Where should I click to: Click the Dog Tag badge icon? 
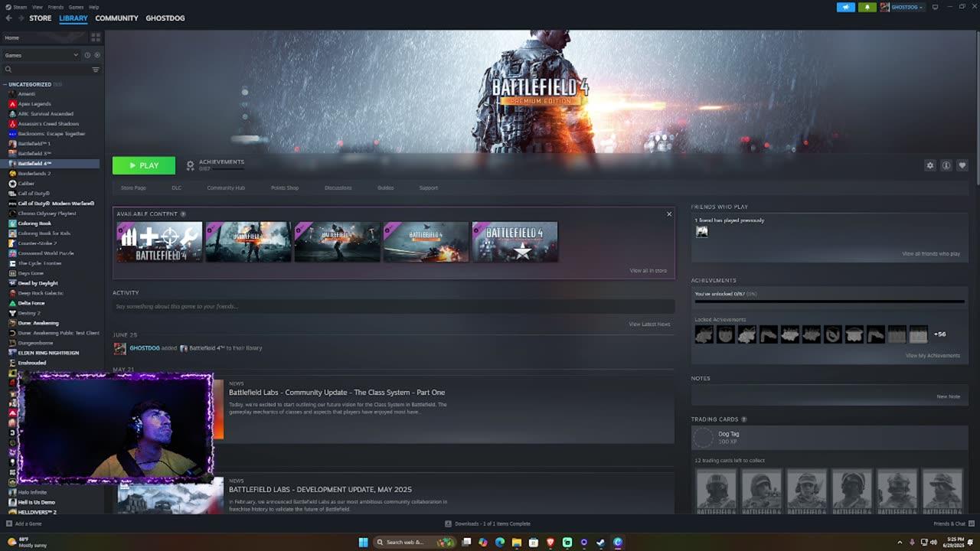click(703, 438)
